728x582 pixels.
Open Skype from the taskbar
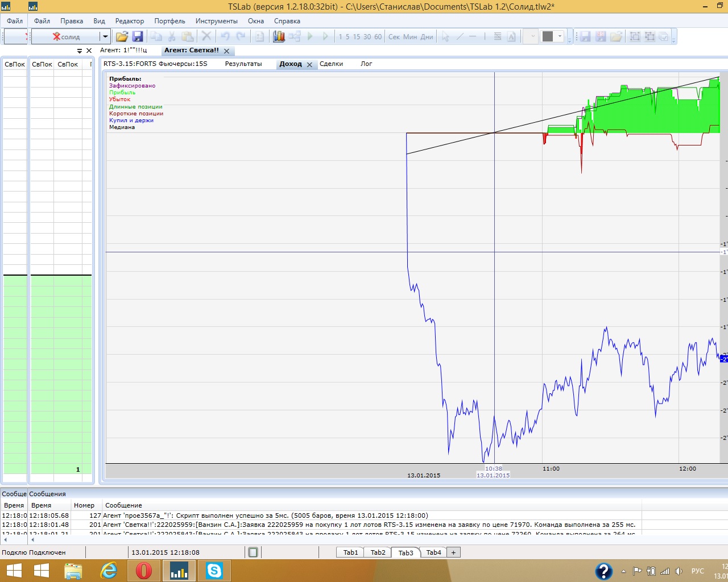(214, 571)
